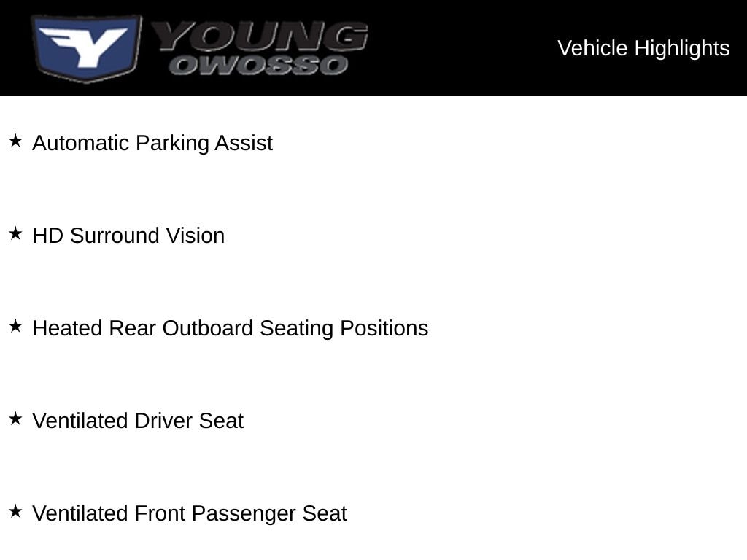Click the star beside Automatic Parking Assist
Screen dimensions: 747x560
(x=16, y=141)
